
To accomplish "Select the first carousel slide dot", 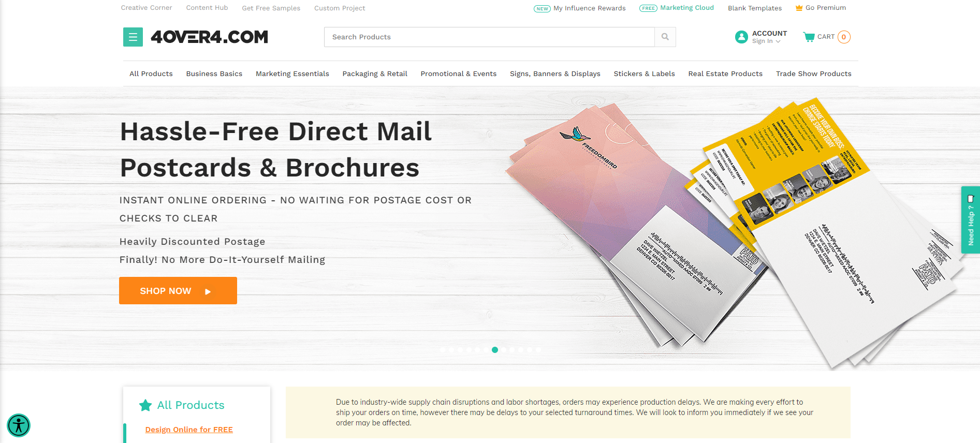I will coord(443,350).
